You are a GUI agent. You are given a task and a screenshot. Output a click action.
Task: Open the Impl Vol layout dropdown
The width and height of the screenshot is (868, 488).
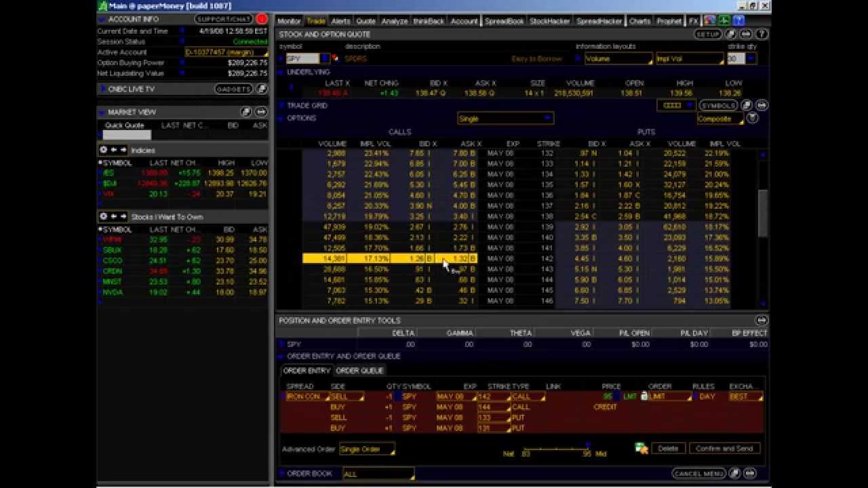[690, 59]
